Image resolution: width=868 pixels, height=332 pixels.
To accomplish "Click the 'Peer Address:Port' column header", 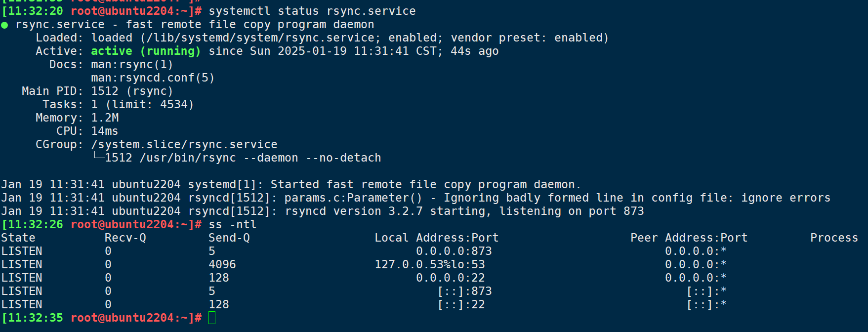I will (689, 238).
